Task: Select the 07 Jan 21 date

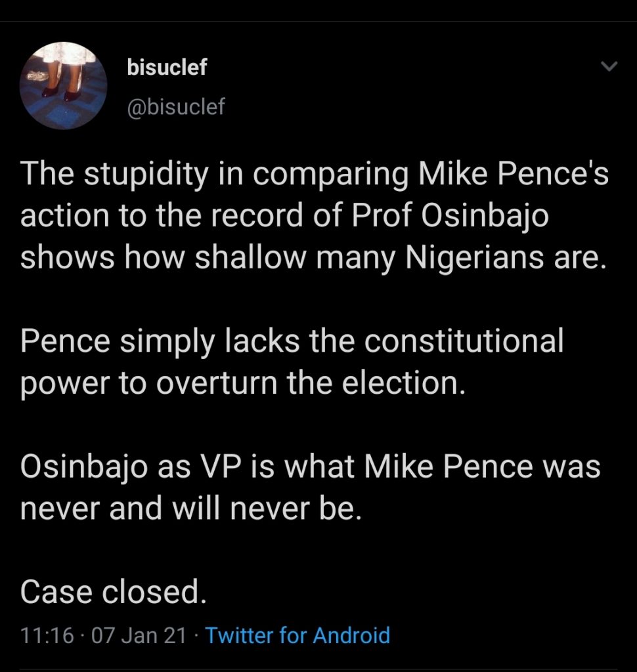Action: tap(139, 635)
